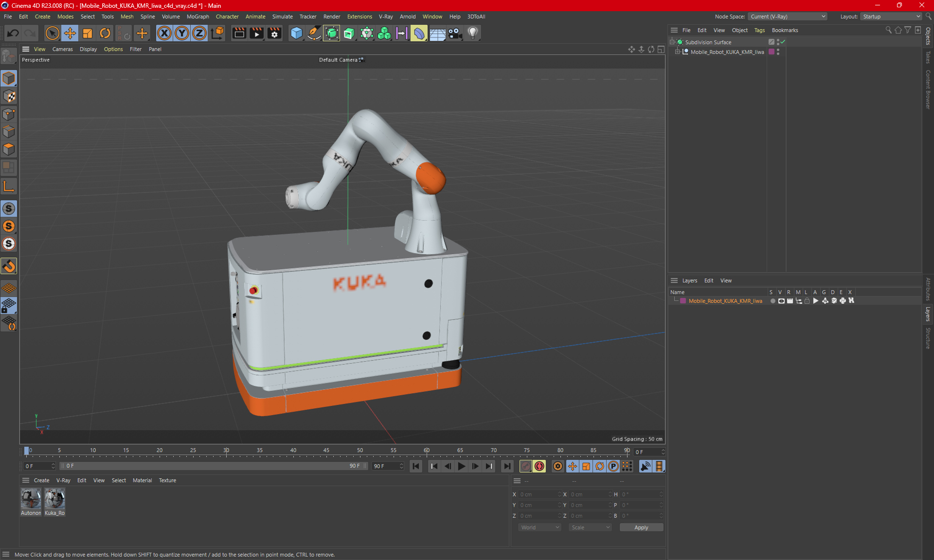Open the File menu
Image resolution: width=934 pixels, height=560 pixels.
[x=8, y=17]
